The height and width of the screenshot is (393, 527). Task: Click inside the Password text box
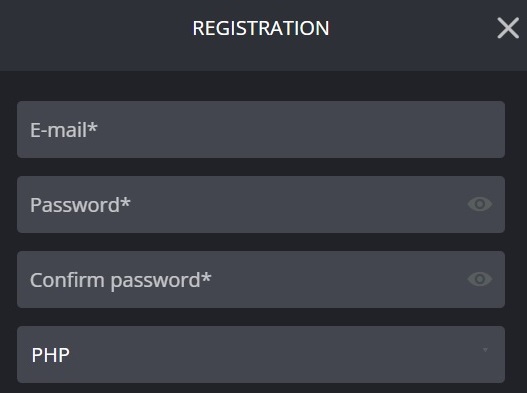click(x=261, y=204)
